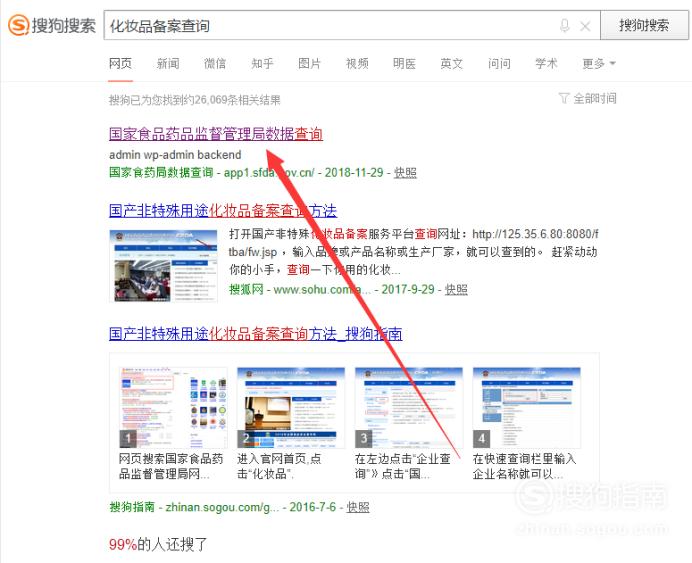
Task: Click step 2 thumbnail 进入官网首页
Action: pos(291,407)
